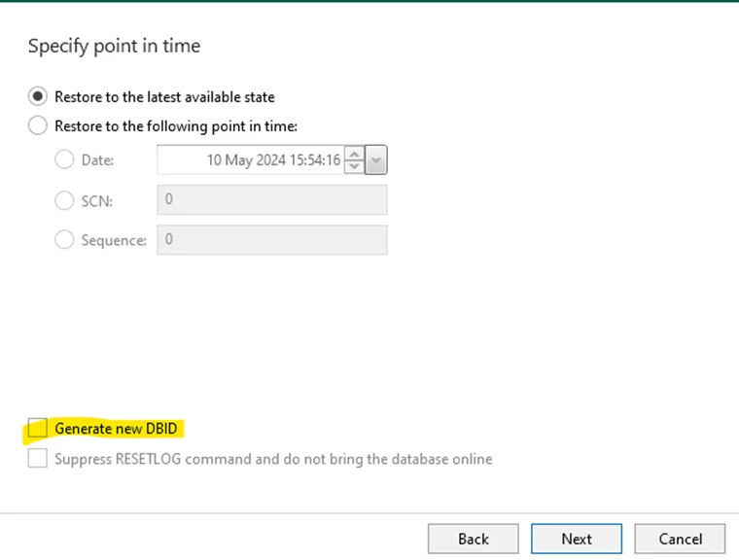The image size is (739, 560).
Task: Proceed with the Next button
Action: point(577,539)
